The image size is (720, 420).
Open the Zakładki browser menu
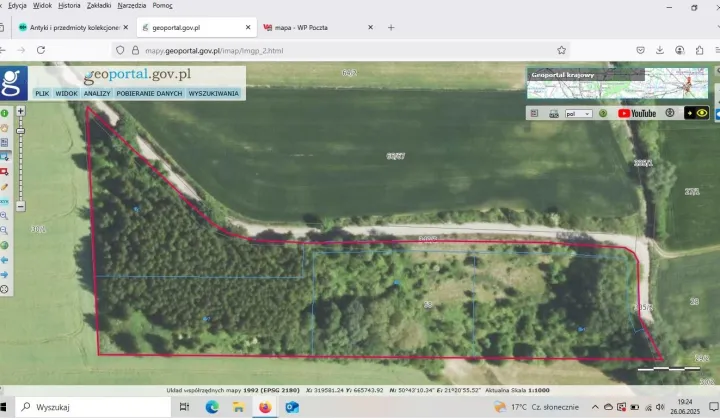pos(99,5)
